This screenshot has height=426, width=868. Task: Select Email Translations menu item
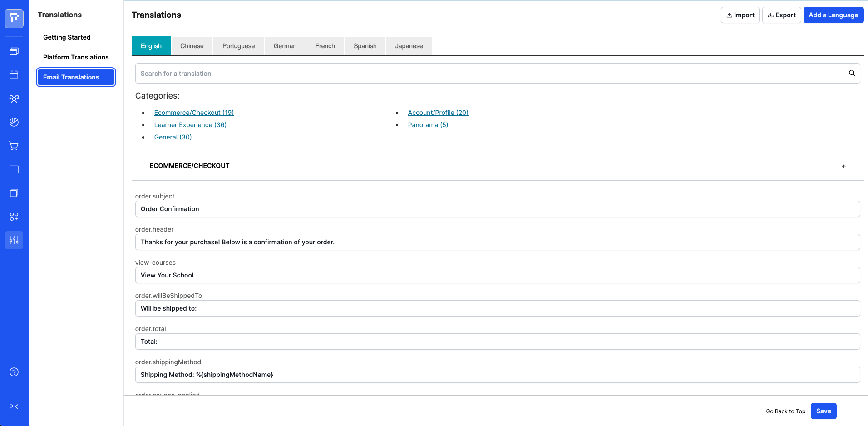pyautogui.click(x=76, y=77)
